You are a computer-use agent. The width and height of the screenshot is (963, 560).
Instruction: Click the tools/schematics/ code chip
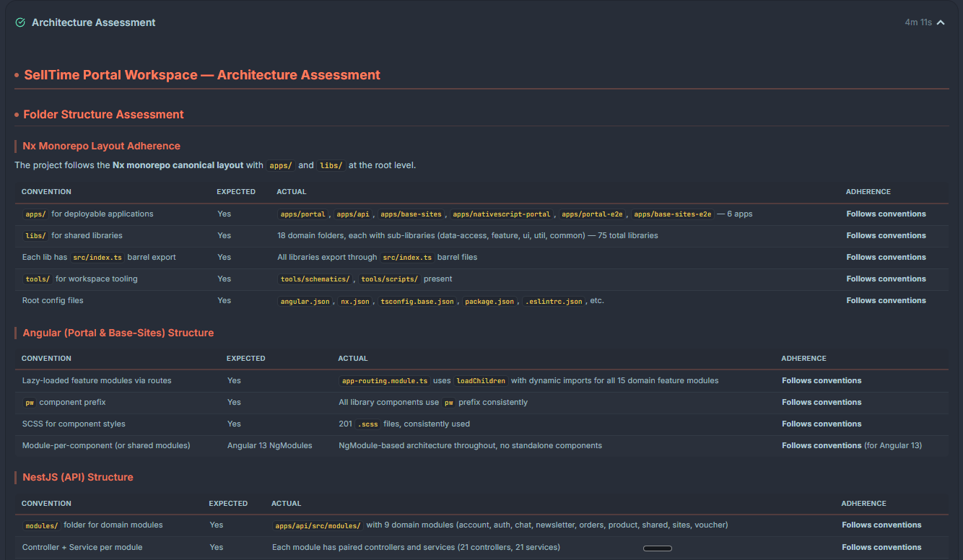pos(315,279)
